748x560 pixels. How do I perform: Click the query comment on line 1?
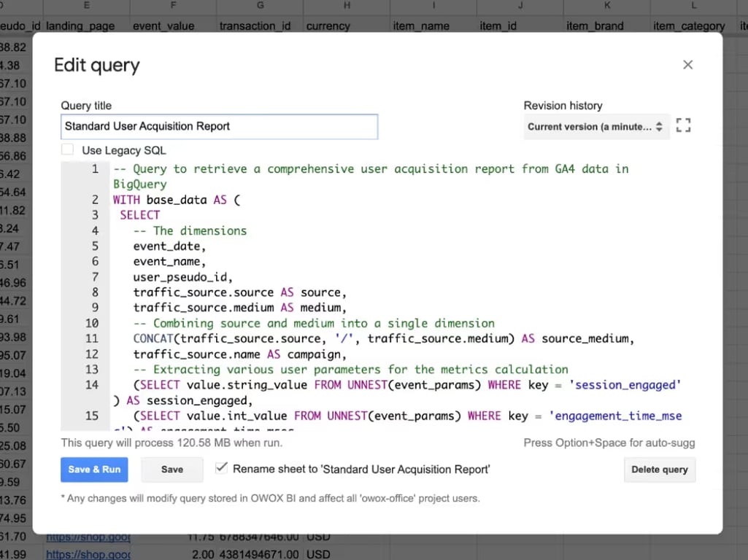[371, 176]
